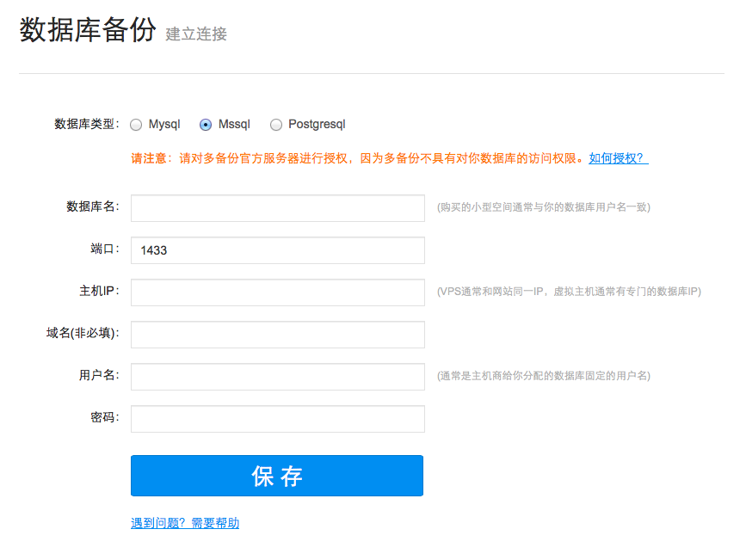
Task: Select the Mssql radio button
Action: pos(205,125)
